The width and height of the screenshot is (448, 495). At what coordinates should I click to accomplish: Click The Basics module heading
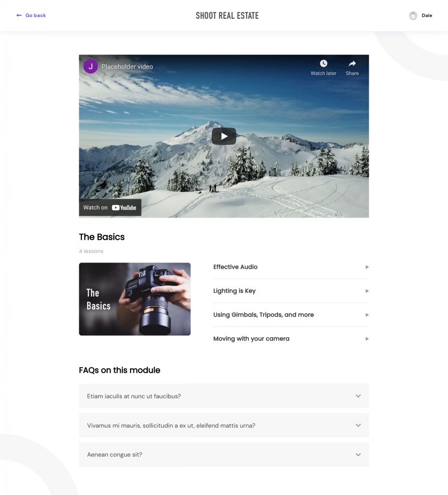click(101, 237)
